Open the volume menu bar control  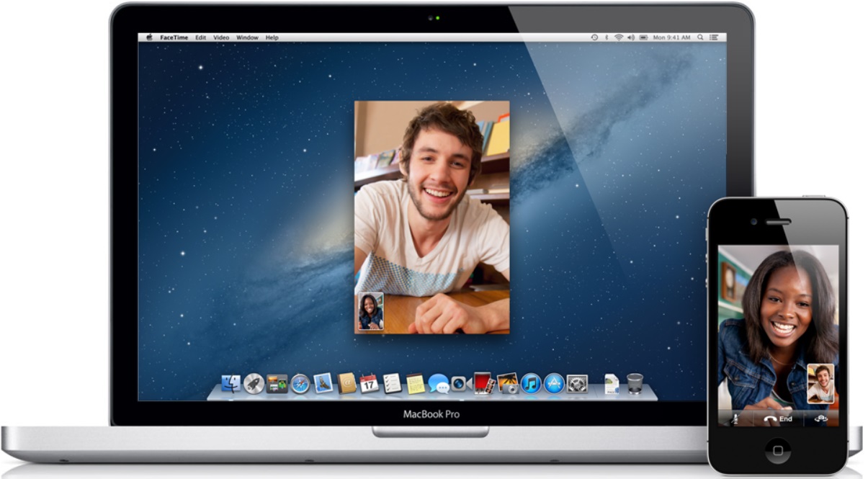click(630, 37)
